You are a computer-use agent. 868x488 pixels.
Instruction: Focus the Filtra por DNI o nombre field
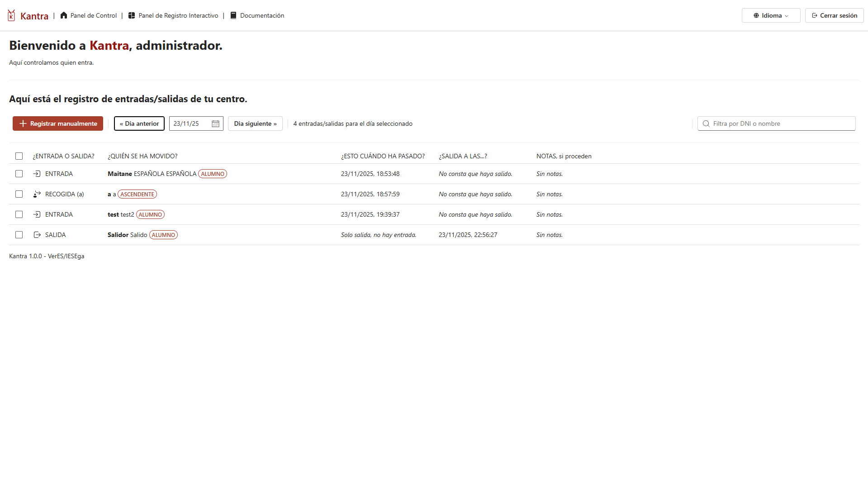pyautogui.click(x=781, y=123)
